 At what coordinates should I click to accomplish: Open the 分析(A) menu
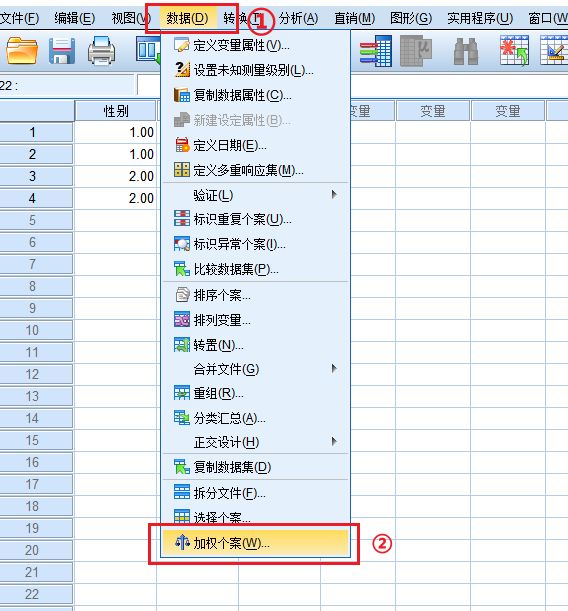coord(298,18)
